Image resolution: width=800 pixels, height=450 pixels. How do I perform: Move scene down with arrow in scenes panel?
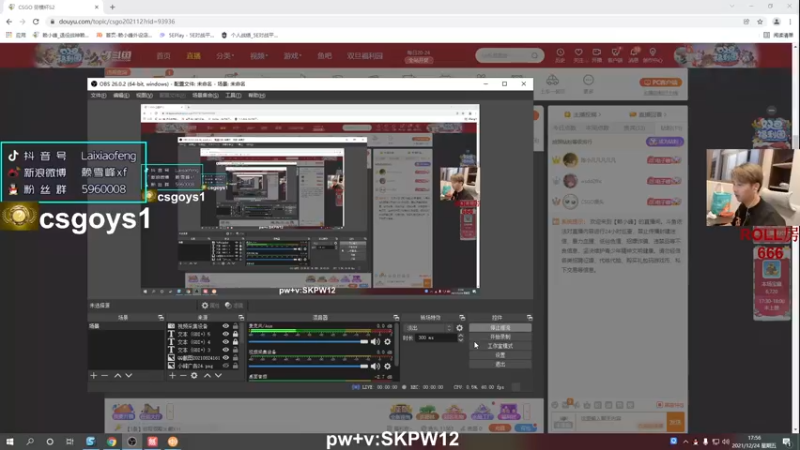129,376
